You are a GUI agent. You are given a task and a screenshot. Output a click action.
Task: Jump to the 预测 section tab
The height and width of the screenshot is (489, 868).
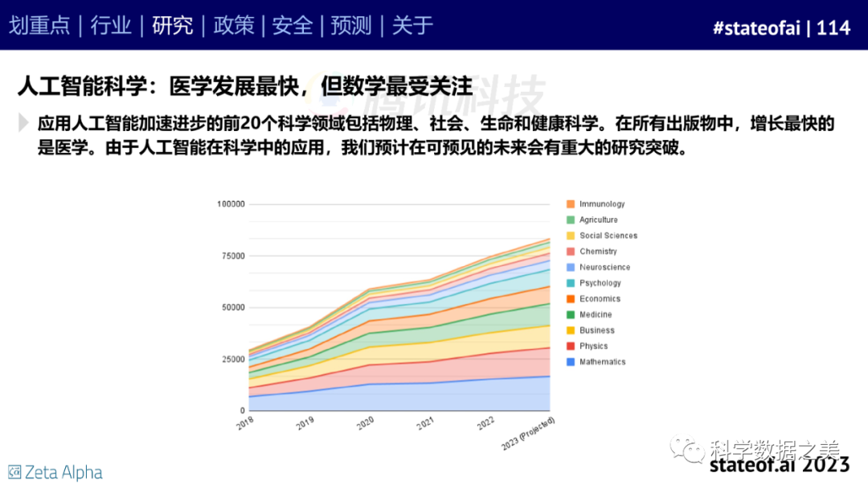coord(352,26)
